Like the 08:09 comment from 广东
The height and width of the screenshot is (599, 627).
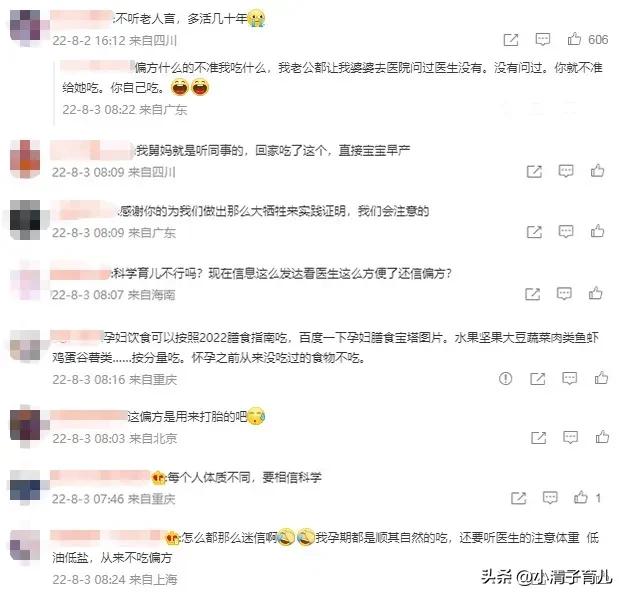(597, 231)
